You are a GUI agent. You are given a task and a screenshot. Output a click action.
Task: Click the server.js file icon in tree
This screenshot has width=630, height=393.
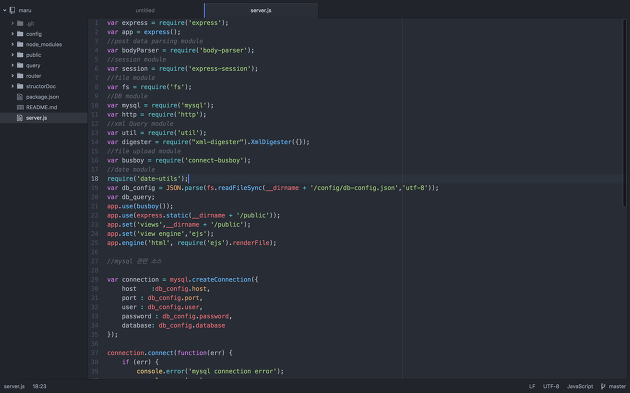point(20,118)
